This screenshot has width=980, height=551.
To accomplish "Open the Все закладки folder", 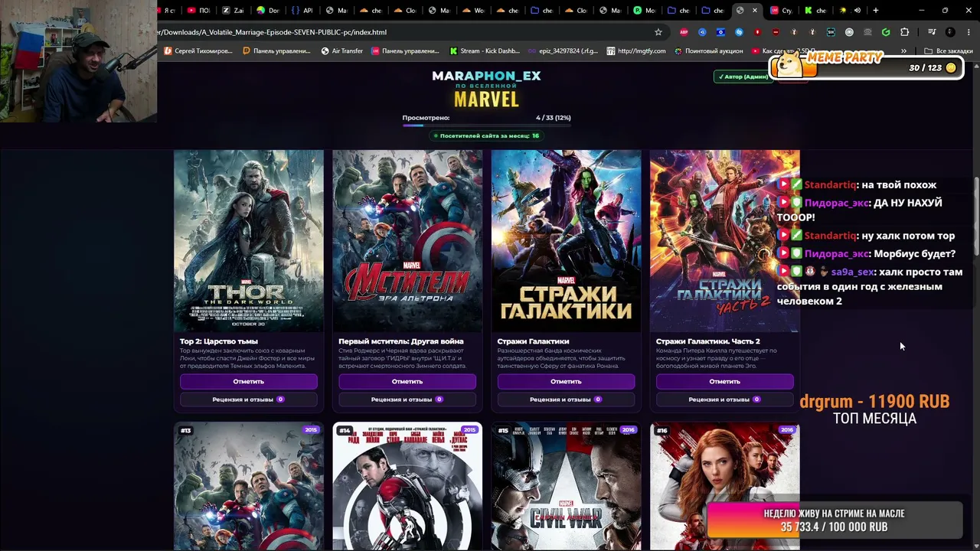I will point(948,51).
